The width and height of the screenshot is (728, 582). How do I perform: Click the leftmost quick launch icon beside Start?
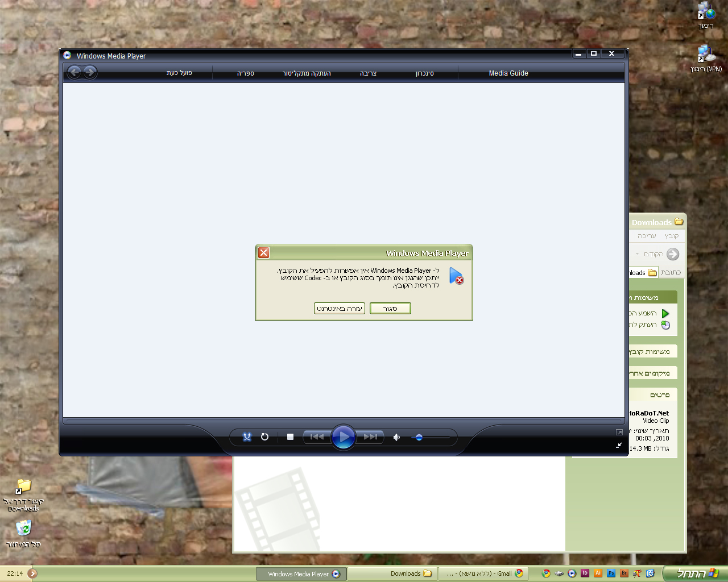point(650,573)
